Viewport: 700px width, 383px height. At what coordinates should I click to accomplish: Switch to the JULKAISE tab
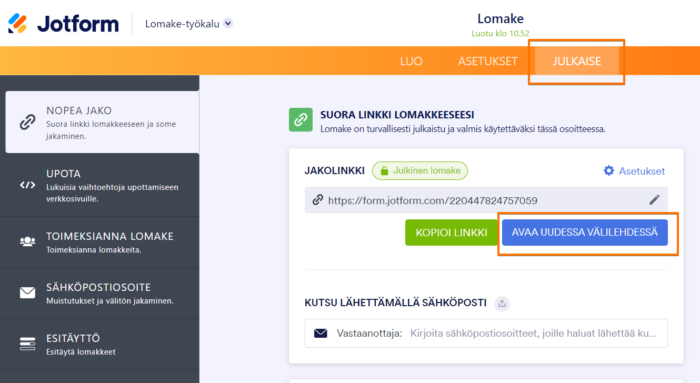coord(576,61)
